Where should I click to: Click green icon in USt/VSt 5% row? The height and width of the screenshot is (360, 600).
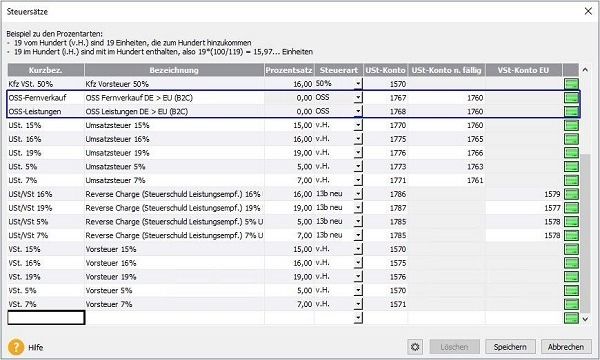(571, 222)
